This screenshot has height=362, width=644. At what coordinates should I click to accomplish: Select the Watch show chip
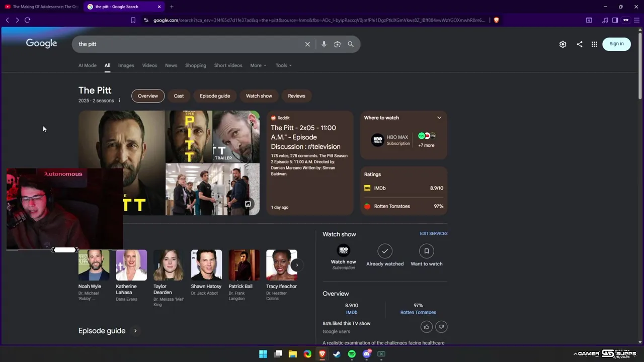(x=259, y=96)
